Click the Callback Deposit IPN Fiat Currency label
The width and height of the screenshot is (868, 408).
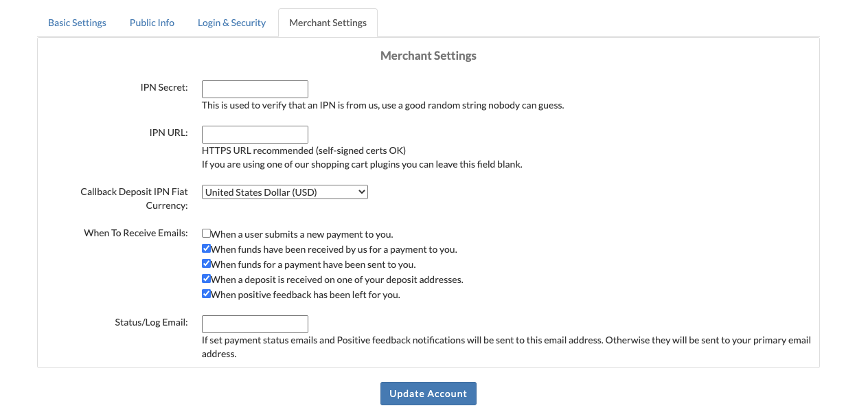(135, 199)
